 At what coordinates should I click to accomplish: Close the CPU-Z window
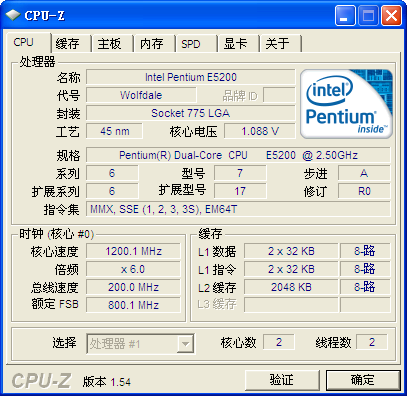391,15
